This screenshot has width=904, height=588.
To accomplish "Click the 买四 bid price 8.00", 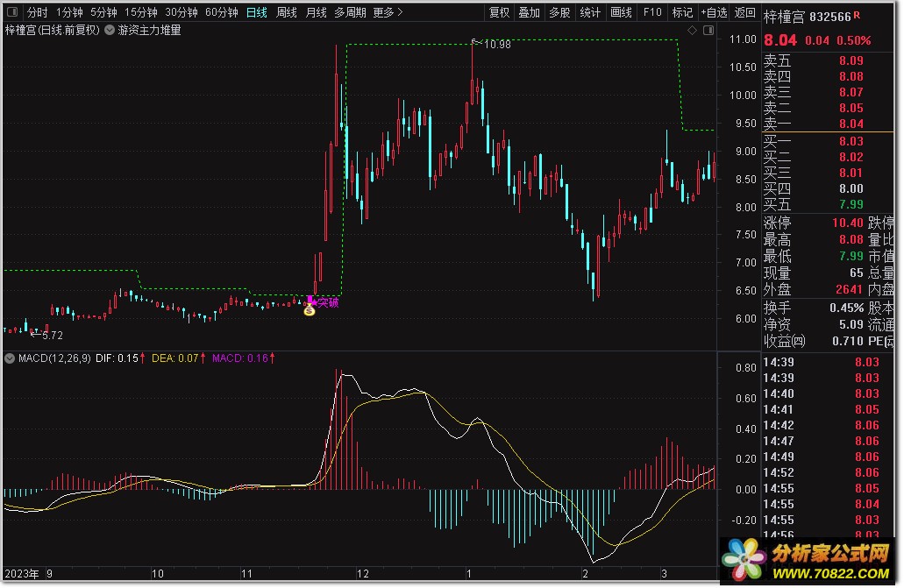I will [x=851, y=188].
